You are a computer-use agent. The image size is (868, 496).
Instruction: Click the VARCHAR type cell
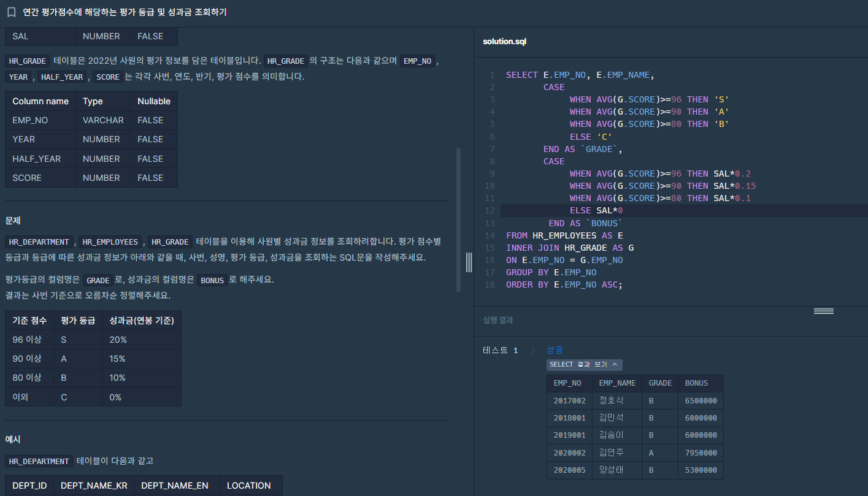(x=103, y=120)
